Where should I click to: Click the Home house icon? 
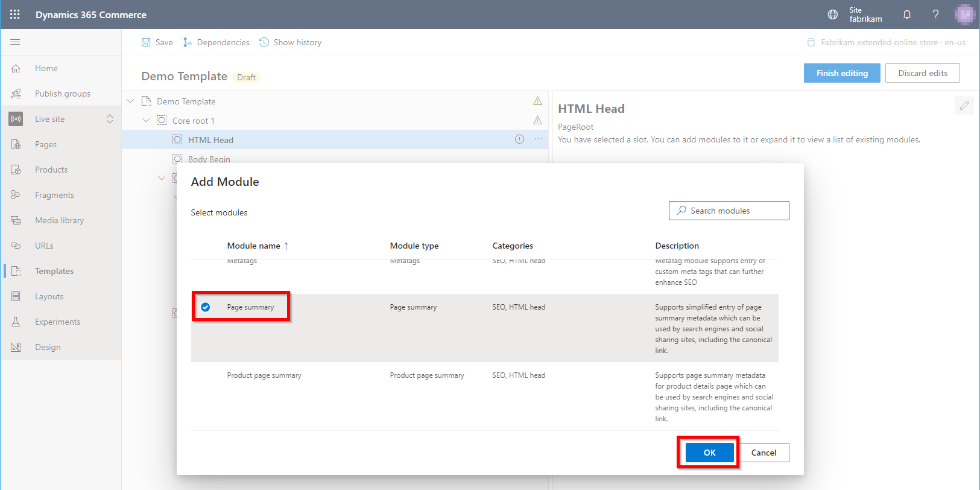[16, 68]
